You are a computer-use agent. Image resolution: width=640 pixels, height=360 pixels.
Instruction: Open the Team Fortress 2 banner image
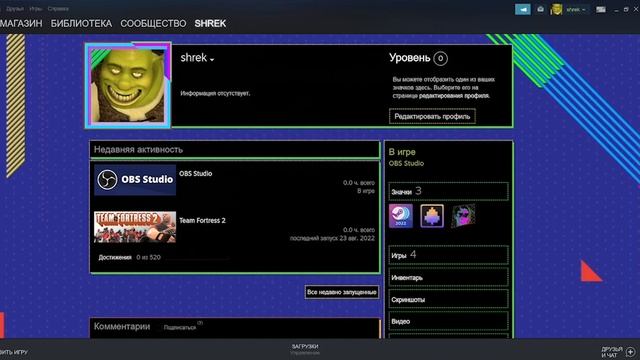(x=135, y=227)
